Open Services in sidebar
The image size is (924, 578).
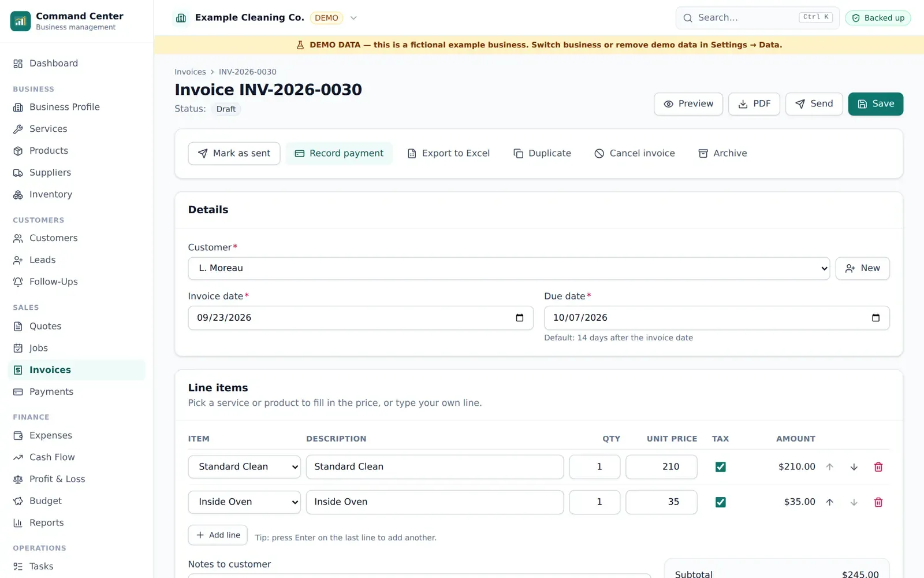[76, 129]
